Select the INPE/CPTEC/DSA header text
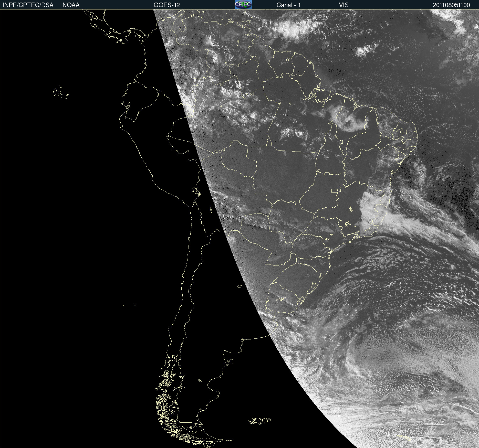This screenshot has width=479, height=448. (x=28, y=5)
